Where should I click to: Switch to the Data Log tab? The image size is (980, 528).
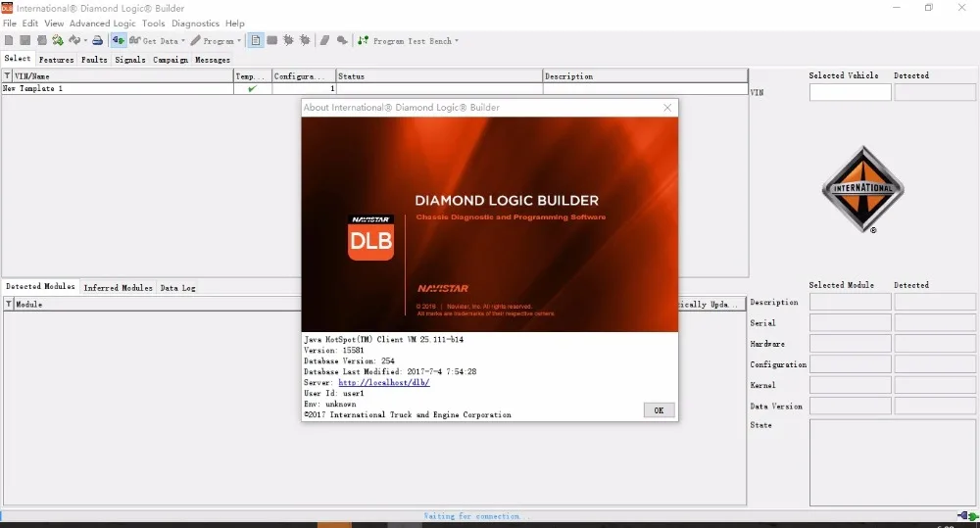point(178,288)
